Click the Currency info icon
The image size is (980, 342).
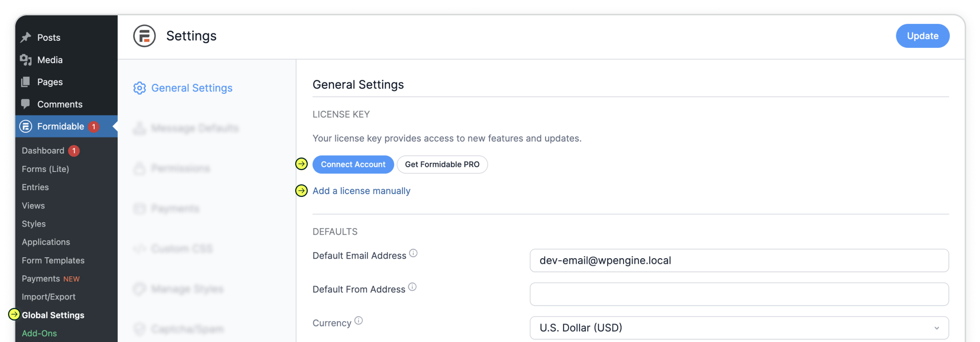pos(358,320)
